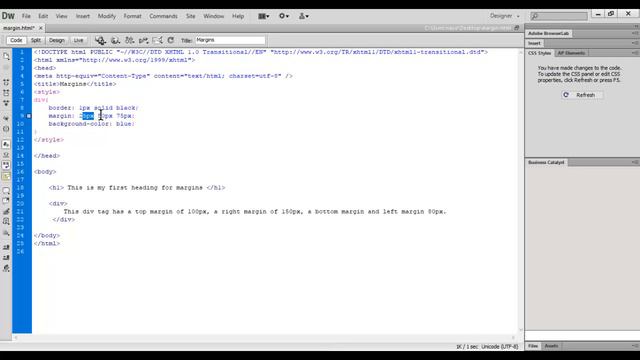Select the Files tab at bottom right
640x360 pixels.
[x=533, y=346]
